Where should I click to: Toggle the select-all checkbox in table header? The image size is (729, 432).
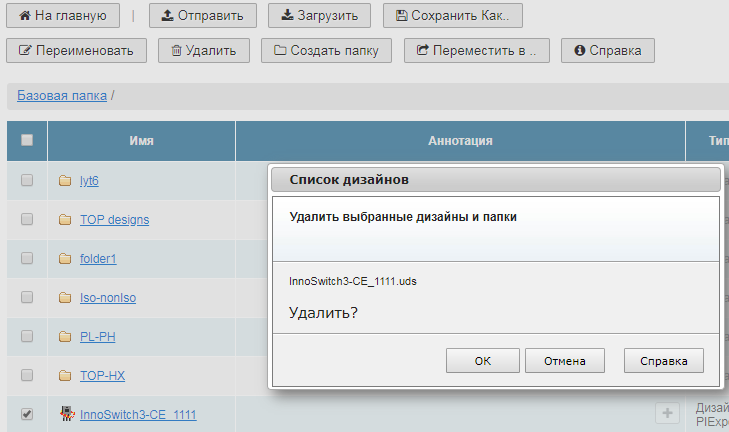(x=27, y=141)
